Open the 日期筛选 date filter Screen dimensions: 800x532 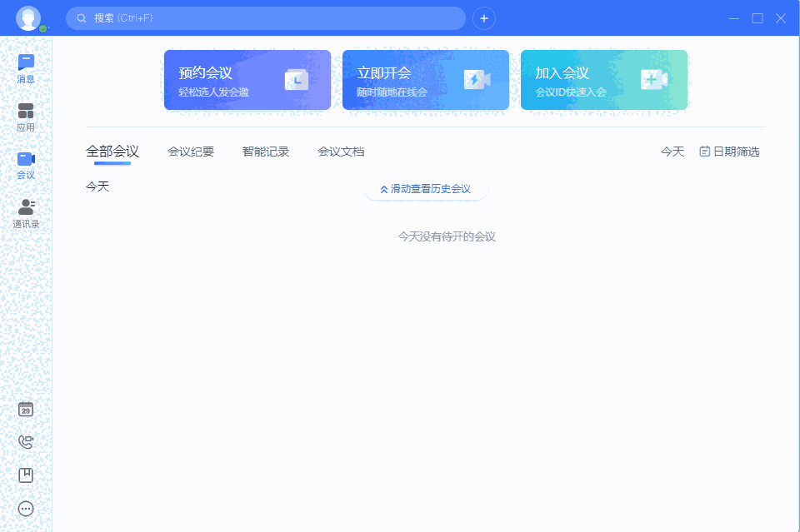(x=729, y=152)
